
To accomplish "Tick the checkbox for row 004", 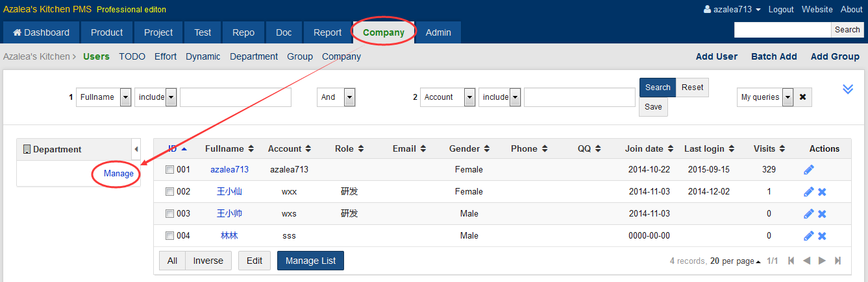I will click(169, 236).
